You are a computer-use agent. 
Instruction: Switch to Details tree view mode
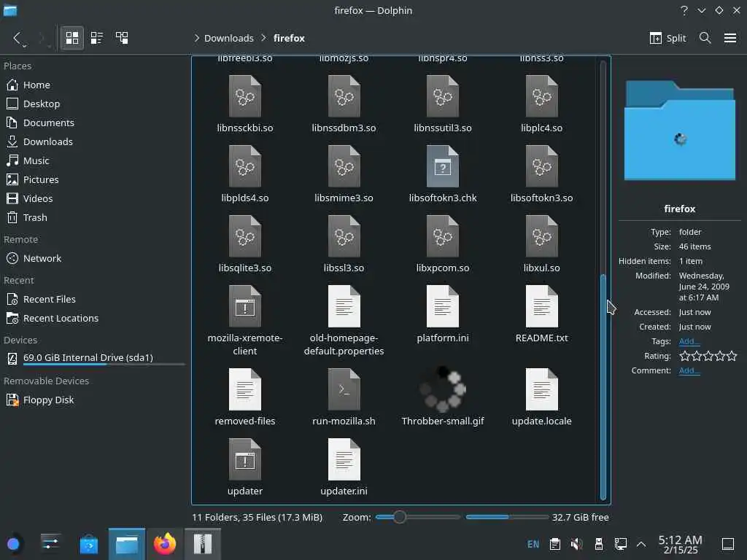tap(122, 38)
